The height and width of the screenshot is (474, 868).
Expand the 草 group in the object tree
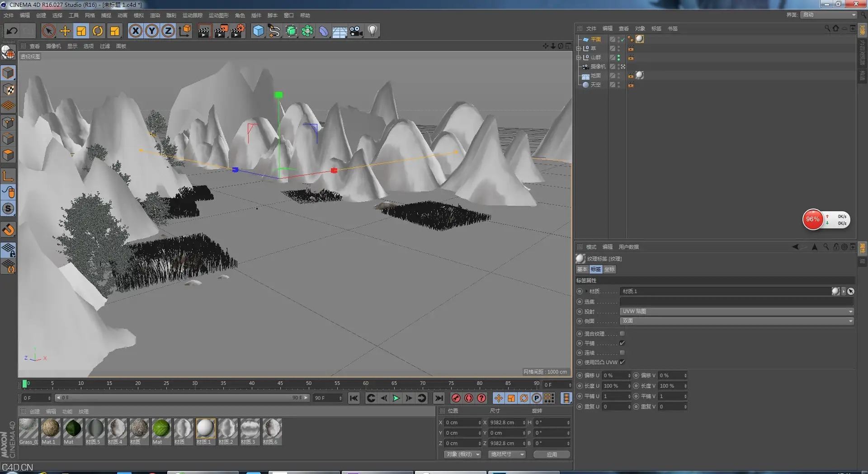(x=578, y=48)
